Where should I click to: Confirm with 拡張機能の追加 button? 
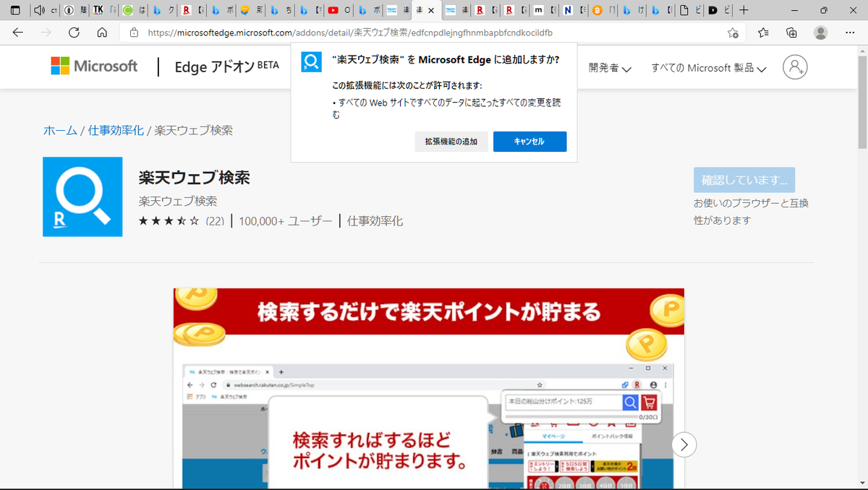point(451,142)
